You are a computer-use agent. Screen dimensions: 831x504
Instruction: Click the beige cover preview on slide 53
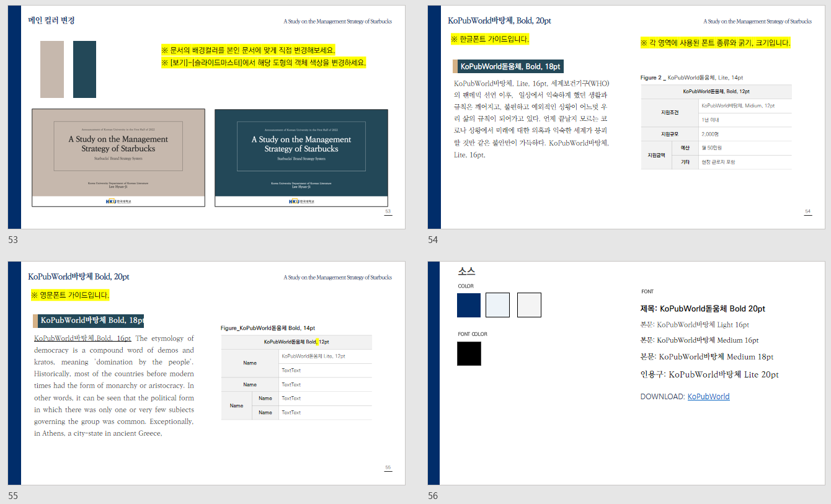(118, 158)
